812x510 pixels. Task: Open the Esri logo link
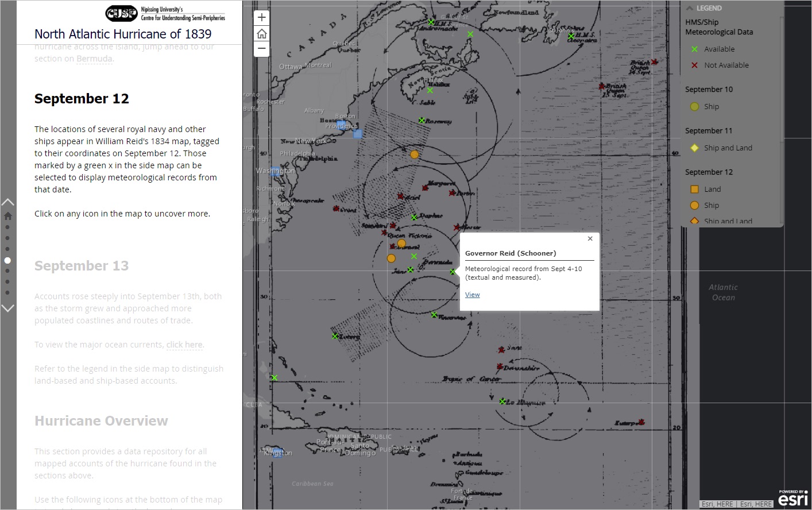[793, 499]
